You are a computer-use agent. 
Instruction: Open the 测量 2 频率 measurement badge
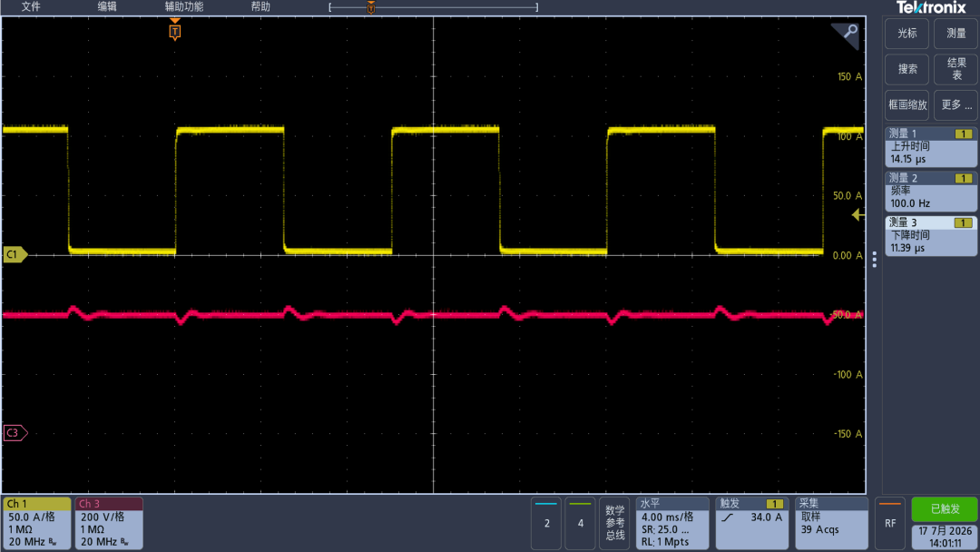pyautogui.click(x=931, y=192)
